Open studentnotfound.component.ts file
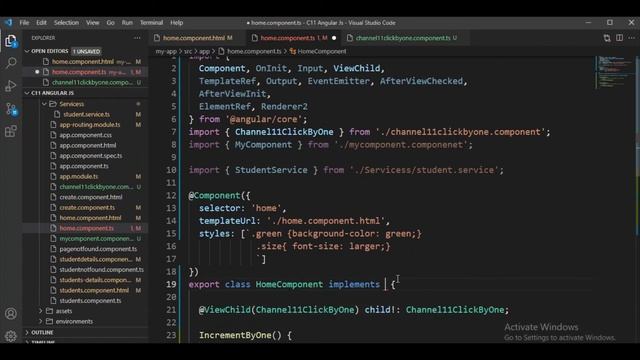The image size is (640, 360). click(x=101, y=269)
